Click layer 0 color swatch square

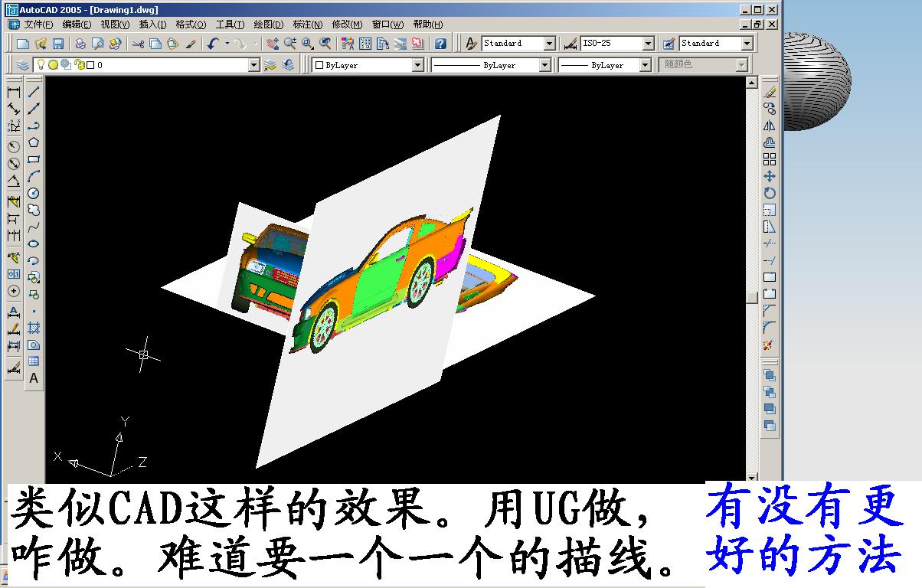tap(90, 65)
